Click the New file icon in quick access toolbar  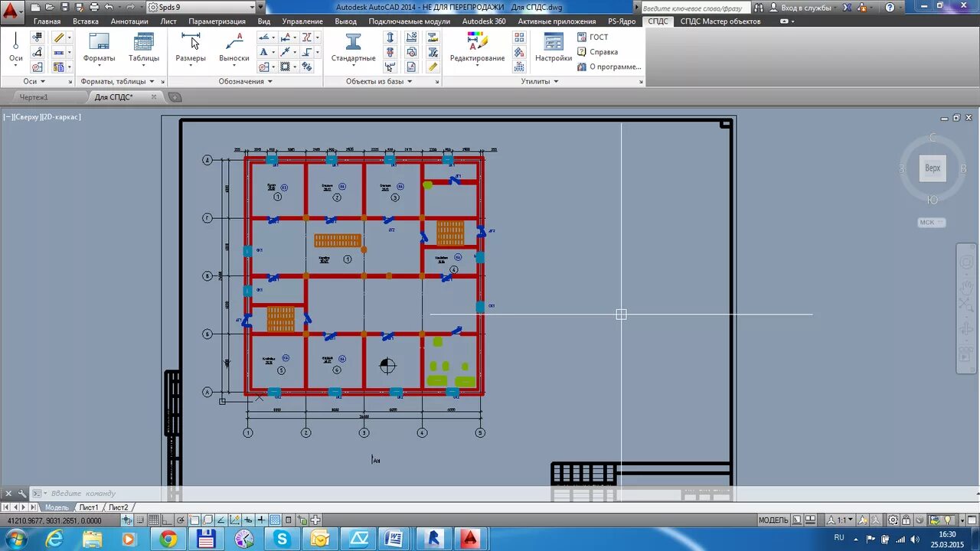click(x=35, y=7)
